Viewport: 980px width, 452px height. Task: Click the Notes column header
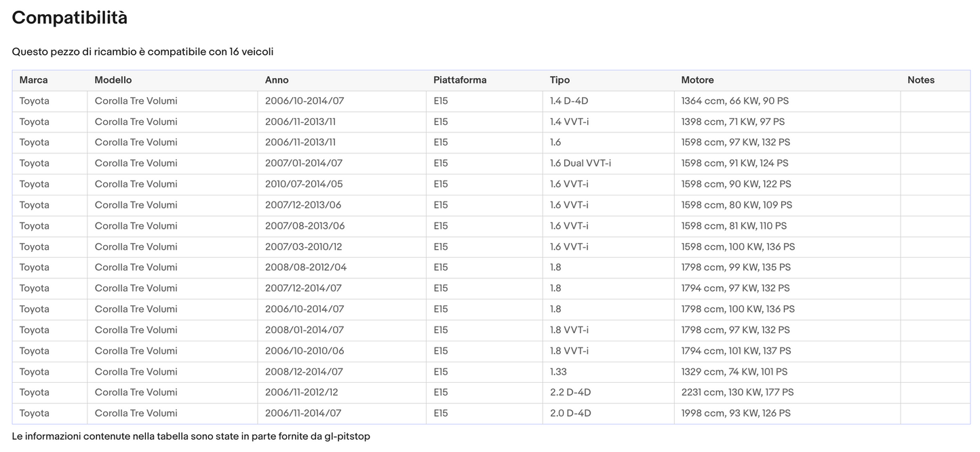click(920, 80)
